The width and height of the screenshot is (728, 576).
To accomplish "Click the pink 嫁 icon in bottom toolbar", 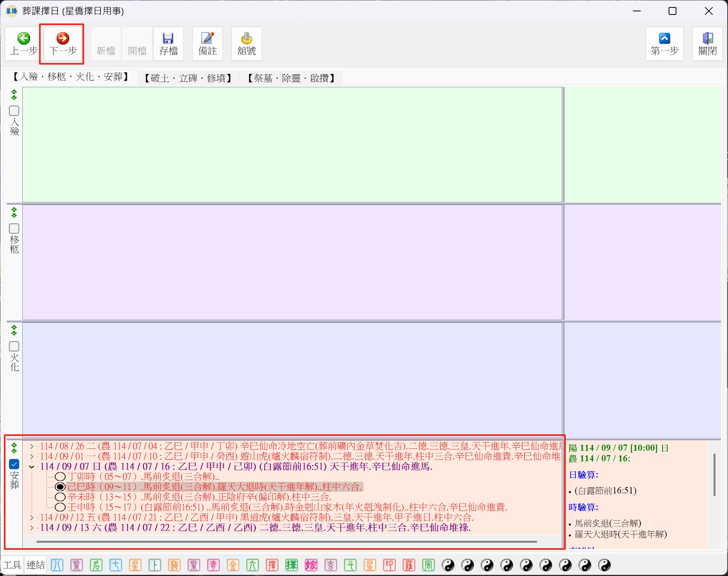I will [311, 565].
